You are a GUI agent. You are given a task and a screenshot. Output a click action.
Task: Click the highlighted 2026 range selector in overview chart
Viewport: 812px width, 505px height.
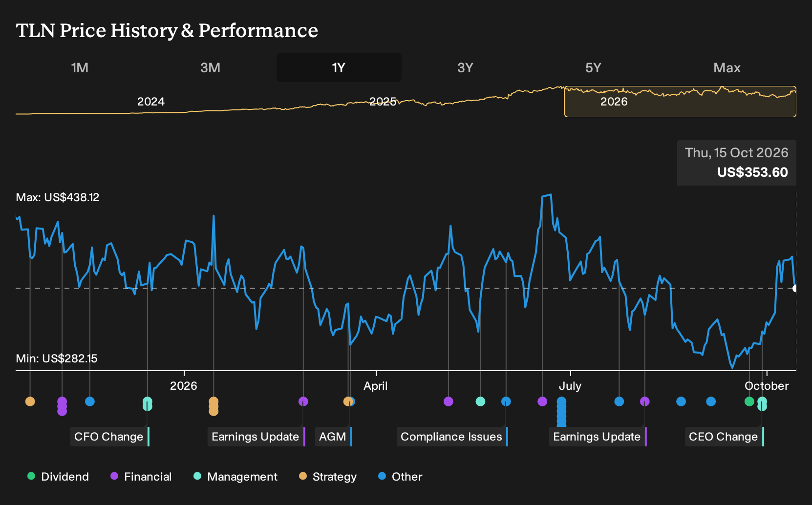tap(680, 102)
